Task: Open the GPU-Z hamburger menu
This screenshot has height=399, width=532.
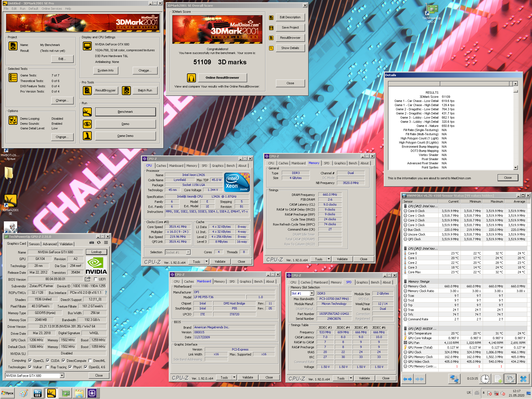Action: (106, 242)
